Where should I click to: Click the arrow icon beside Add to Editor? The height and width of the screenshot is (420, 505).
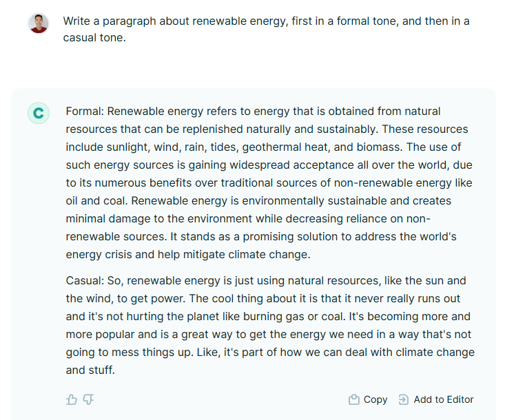(x=404, y=399)
